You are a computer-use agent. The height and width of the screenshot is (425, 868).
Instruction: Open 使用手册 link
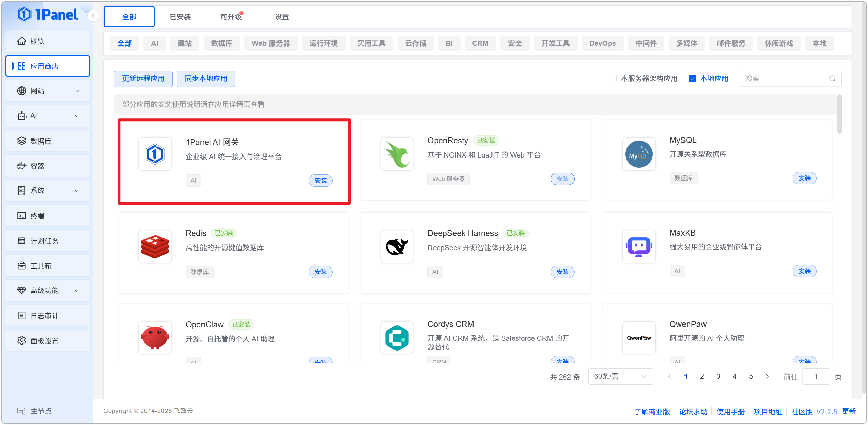730,412
